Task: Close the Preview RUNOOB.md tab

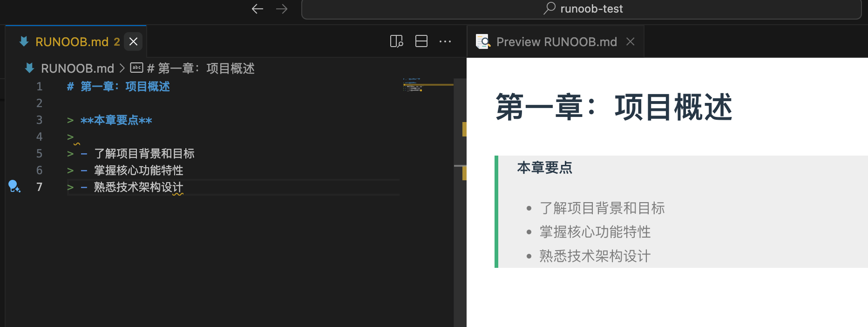Action: (631, 42)
